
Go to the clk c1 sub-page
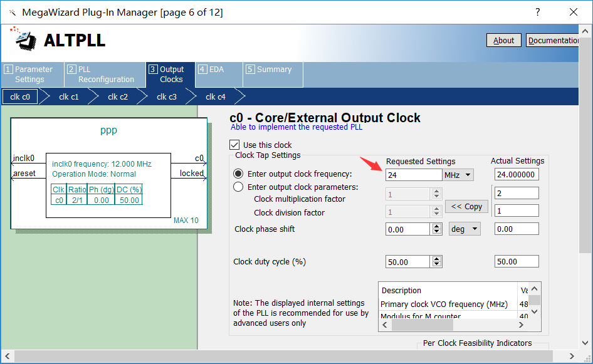click(x=69, y=96)
